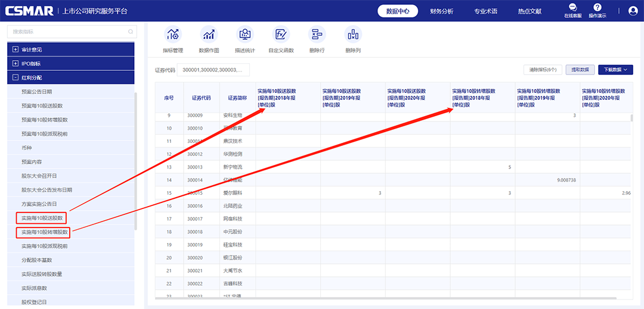Open the 下载数据 dropdown

pyautogui.click(x=615, y=70)
